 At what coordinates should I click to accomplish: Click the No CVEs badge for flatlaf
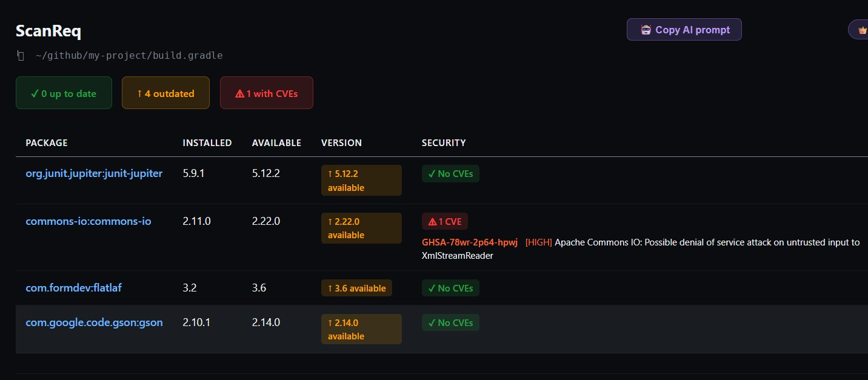pos(450,288)
